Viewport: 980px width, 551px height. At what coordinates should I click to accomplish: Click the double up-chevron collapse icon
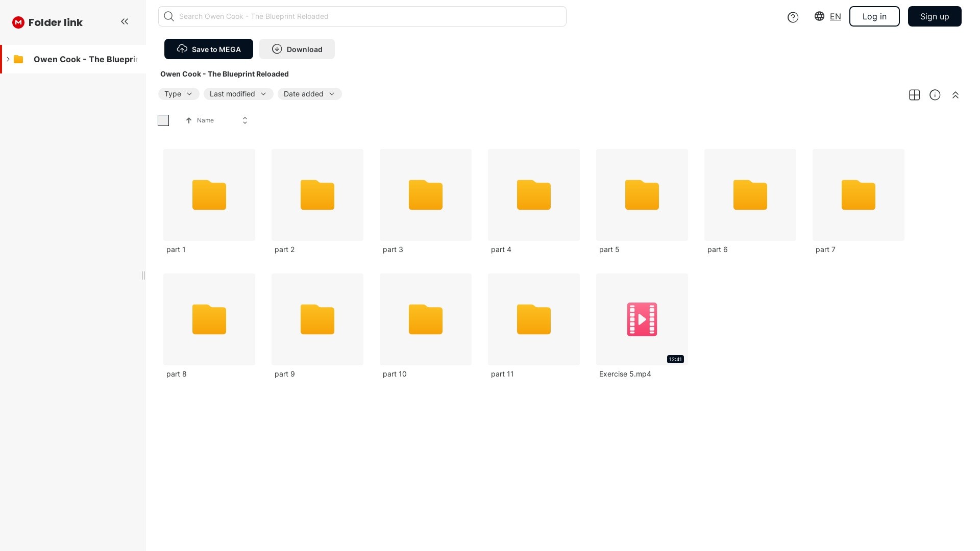coord(955,95)
